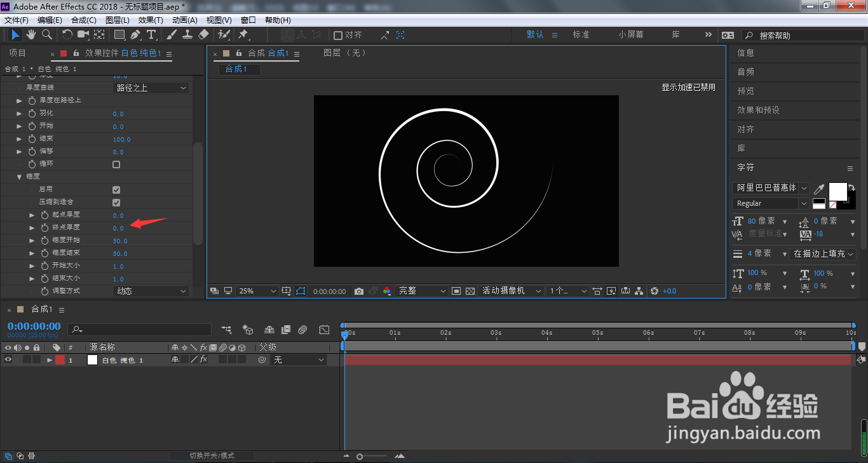Expand the 厚度在路径上 property

(19, 100)
